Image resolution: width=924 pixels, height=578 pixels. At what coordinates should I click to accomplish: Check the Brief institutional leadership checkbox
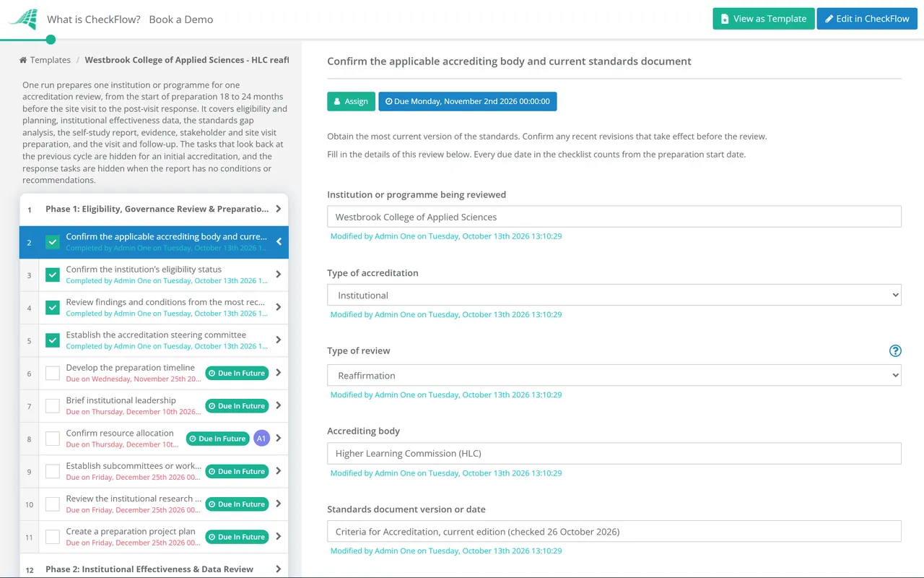(x=53, y=406)
